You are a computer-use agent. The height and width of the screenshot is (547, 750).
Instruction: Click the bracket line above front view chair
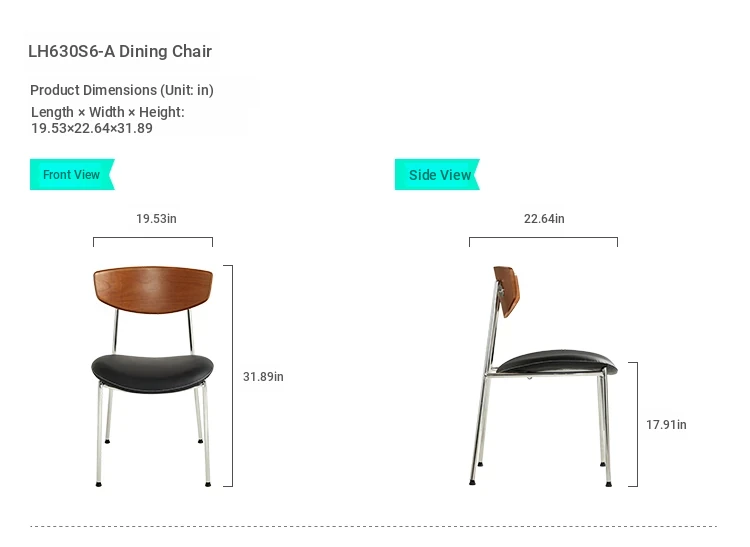(153, 241)
